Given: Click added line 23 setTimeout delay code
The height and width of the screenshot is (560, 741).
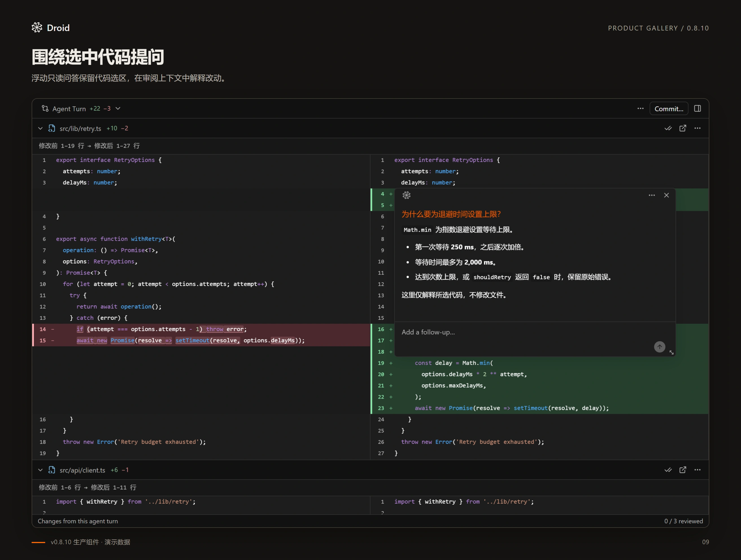Looking at the screenshot, I should point(511,408).
